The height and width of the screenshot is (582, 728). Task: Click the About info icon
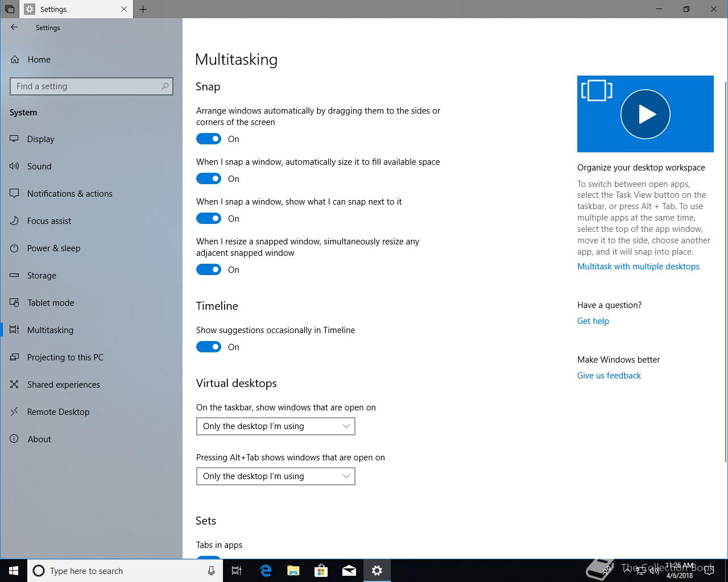click(x=15, y=439)
